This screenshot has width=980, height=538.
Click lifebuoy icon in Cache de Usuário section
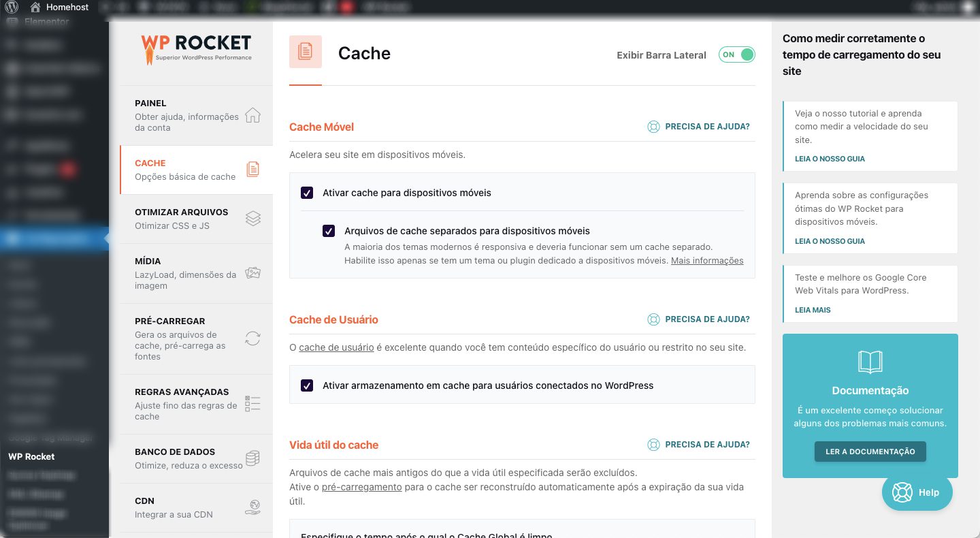tap(653, 319)
